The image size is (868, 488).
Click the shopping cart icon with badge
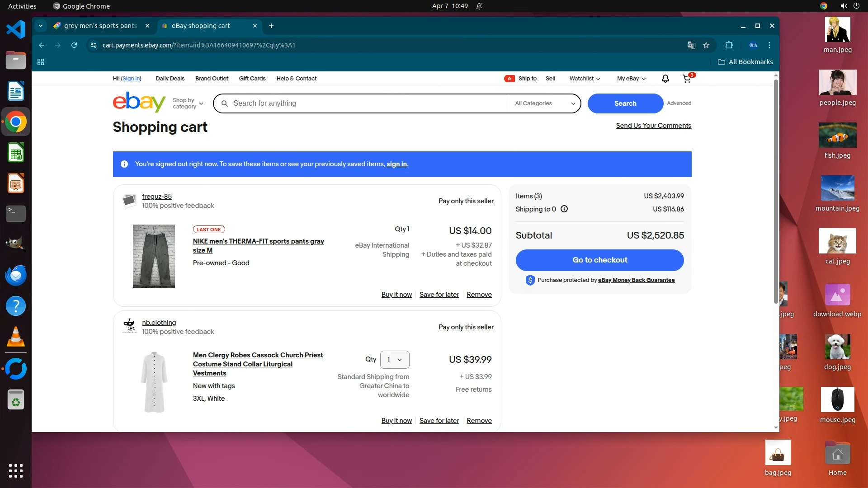(x=687, y=79)
